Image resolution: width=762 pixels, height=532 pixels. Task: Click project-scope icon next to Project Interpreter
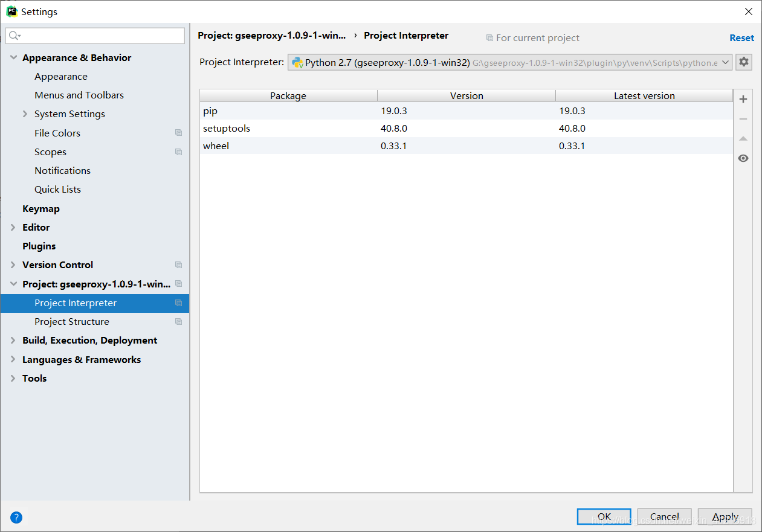click(178, 303)
